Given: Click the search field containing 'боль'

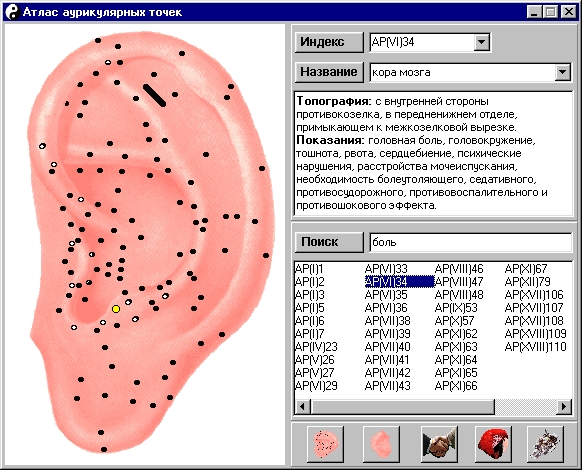Looking at the screenshot, I should (x=471, y=242).
